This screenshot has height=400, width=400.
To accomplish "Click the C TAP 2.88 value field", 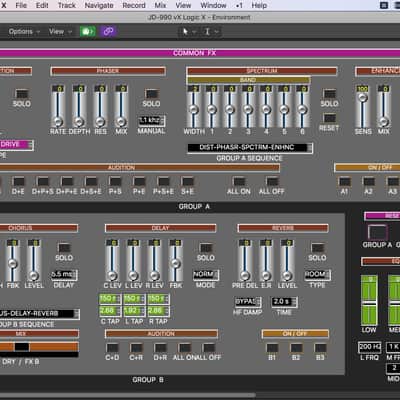I will 110,311.
